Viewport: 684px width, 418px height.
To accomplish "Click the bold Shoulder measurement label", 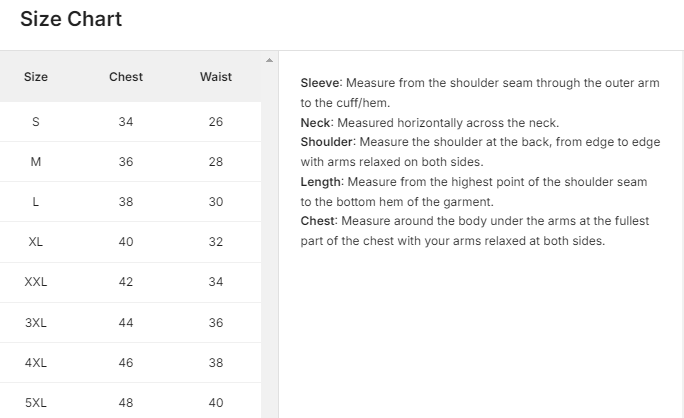I will (x=327, y=142).
